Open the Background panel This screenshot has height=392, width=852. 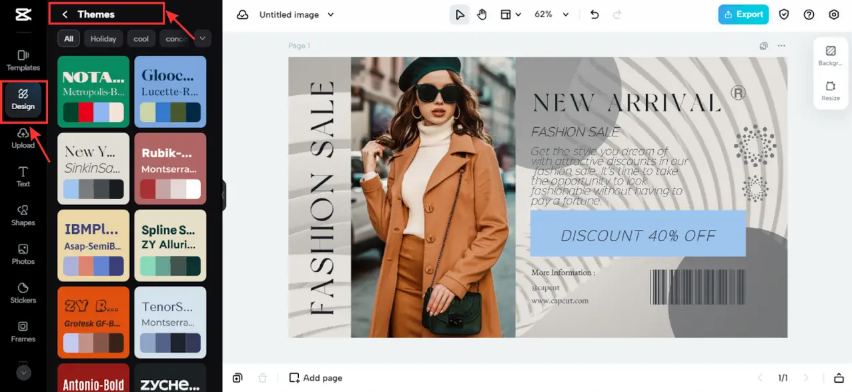click(x=830, y=56)
